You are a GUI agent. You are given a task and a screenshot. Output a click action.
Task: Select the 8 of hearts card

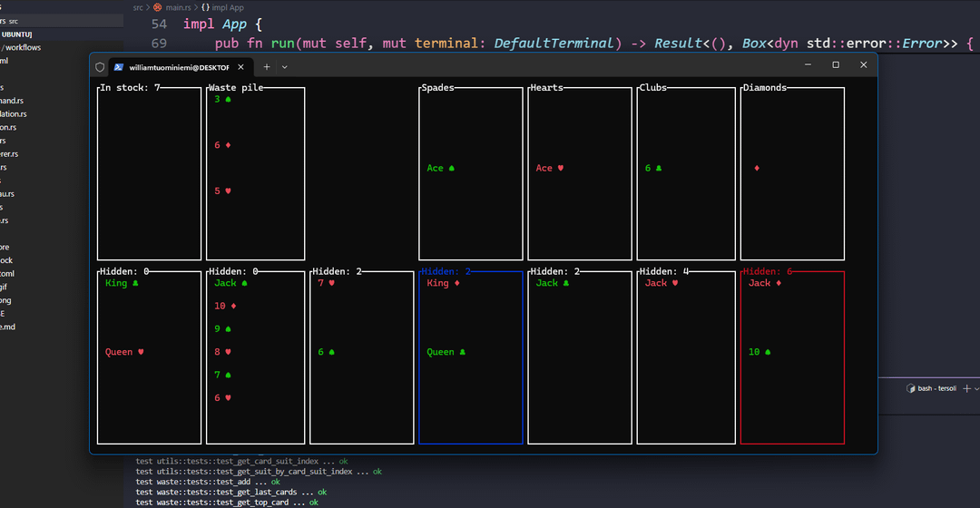coord(223,352)
